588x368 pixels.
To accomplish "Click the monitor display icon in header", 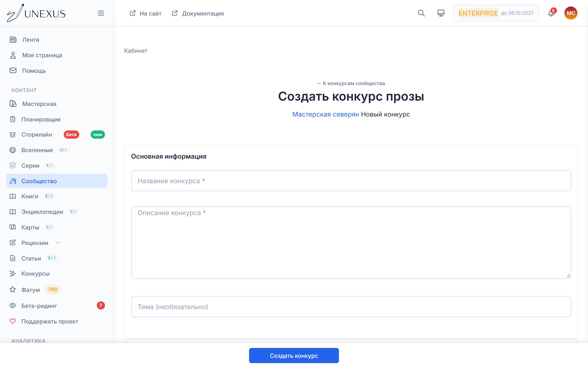I will pyautogui.click(x=441, y=13).
